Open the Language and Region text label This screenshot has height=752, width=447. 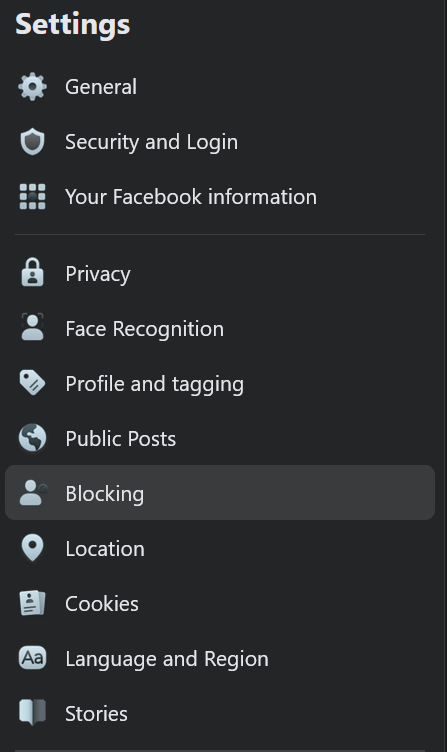point(167,659)
